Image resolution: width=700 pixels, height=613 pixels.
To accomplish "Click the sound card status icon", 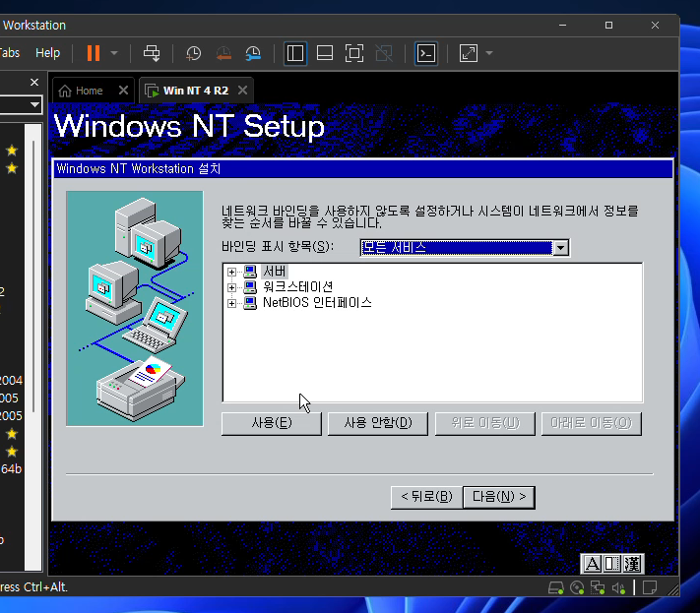I will 618,588.
